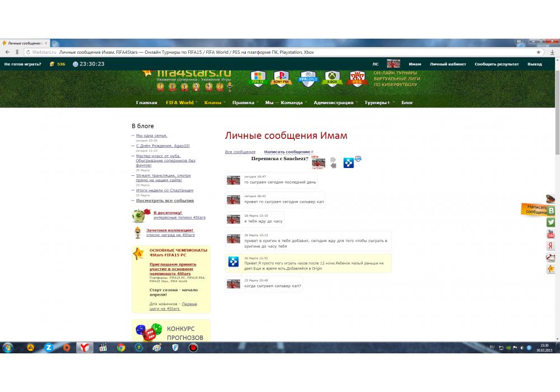Open Все сообщения link
The image size is (560, 392).
coord(240,152)
